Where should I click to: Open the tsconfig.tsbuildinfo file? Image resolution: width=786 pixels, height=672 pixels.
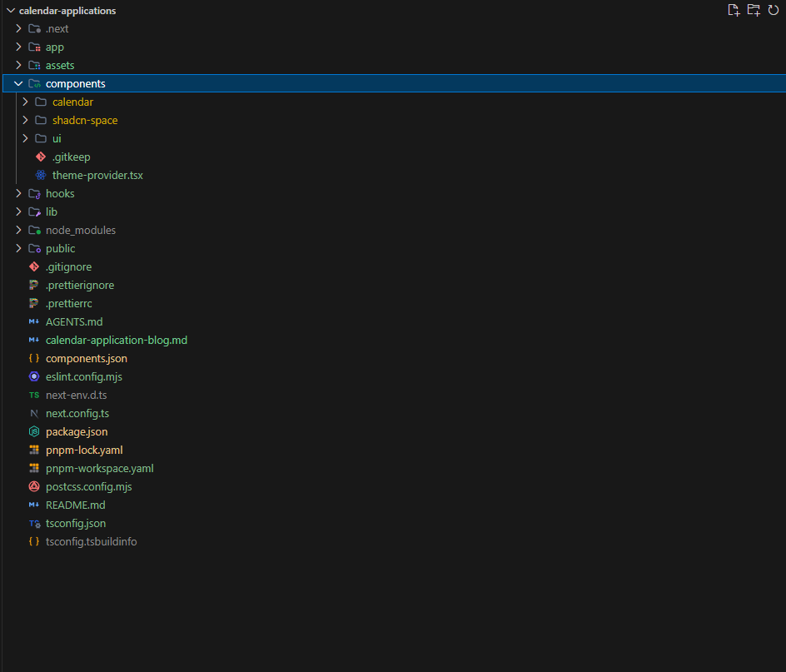(x=92, y=541)
